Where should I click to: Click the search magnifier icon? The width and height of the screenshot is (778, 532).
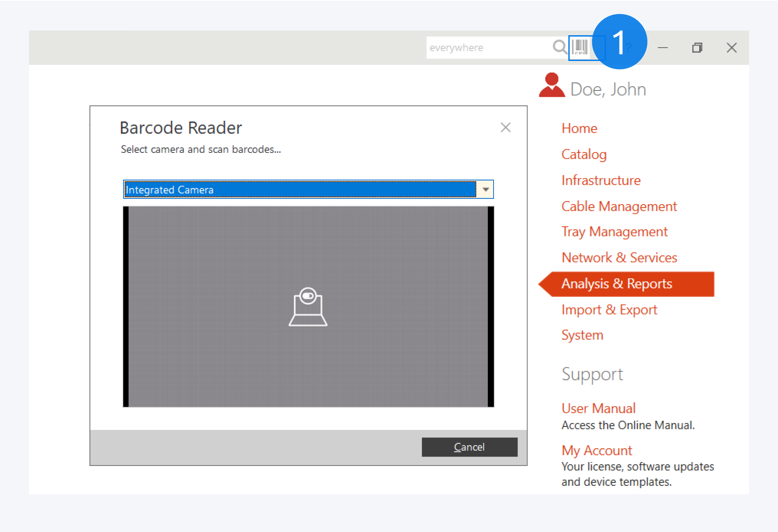click(559, 47)
